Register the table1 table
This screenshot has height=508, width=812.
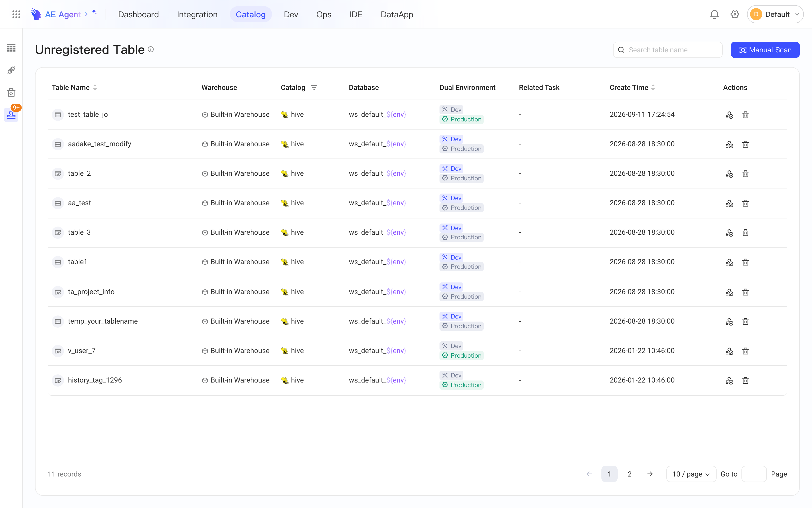729,262
